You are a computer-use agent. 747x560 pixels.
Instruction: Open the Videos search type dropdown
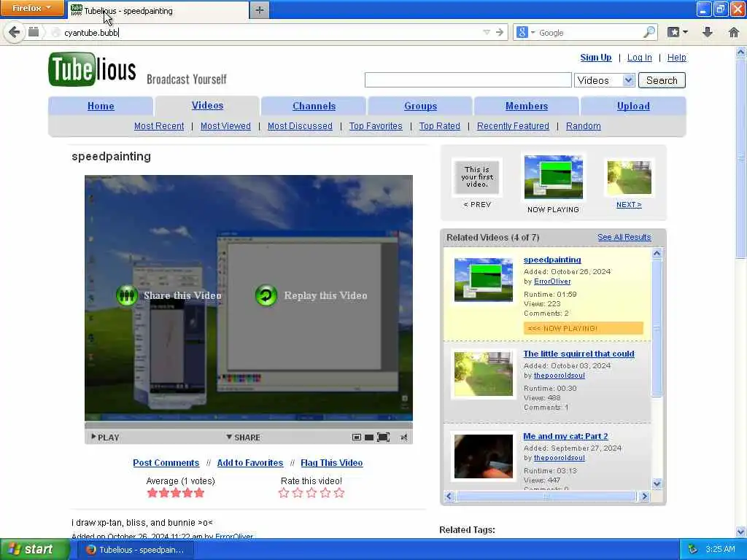[x=628, y=80]
